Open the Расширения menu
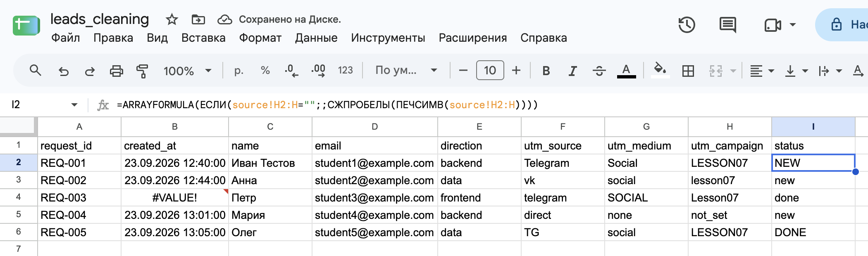Screen dimensions: 868x256 pos(473,38)
